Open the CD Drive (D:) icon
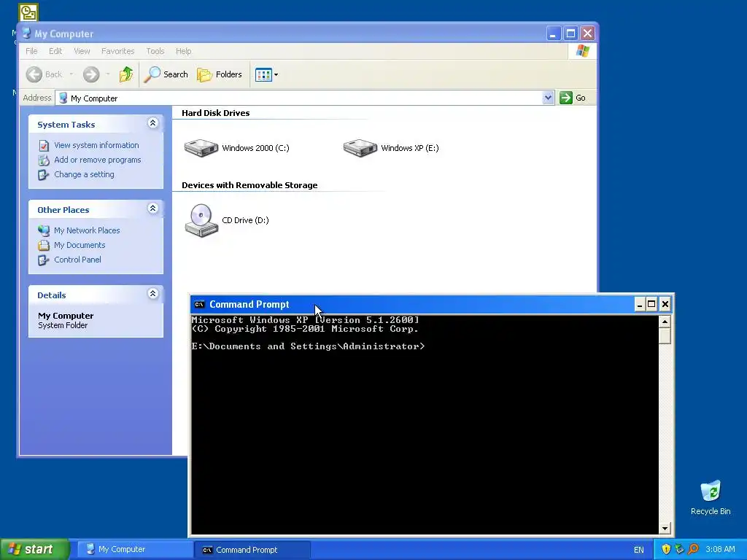Screen dimensions: 747x560 tap(201, 220)
